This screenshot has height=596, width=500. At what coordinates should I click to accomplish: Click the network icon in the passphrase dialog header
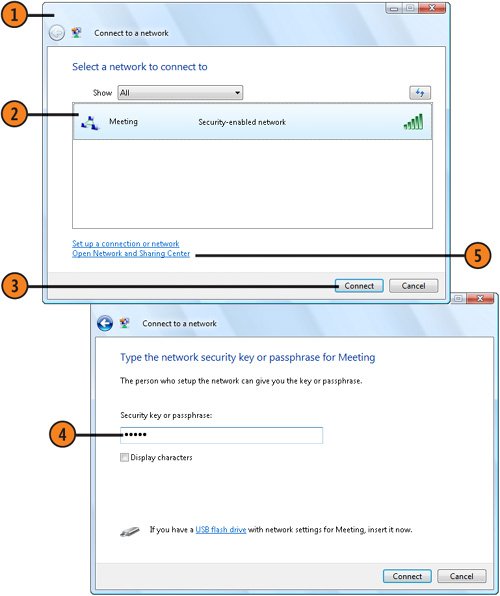(124, 323)
